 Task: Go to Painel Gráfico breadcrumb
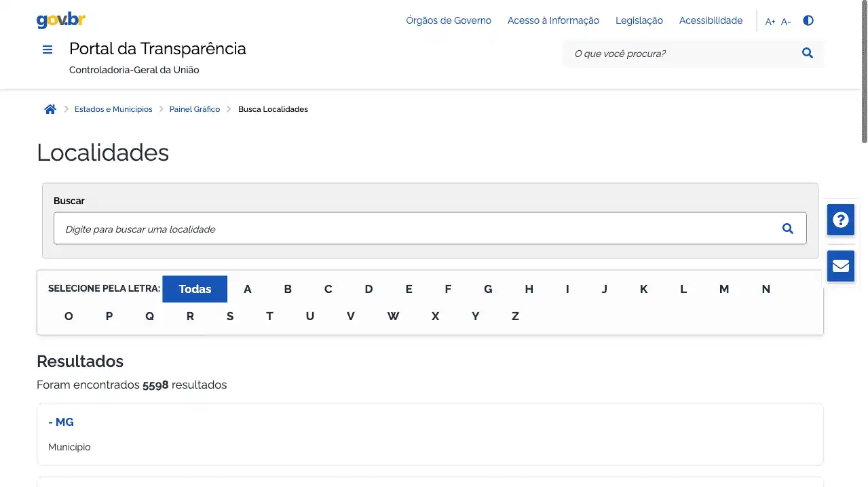194,109
